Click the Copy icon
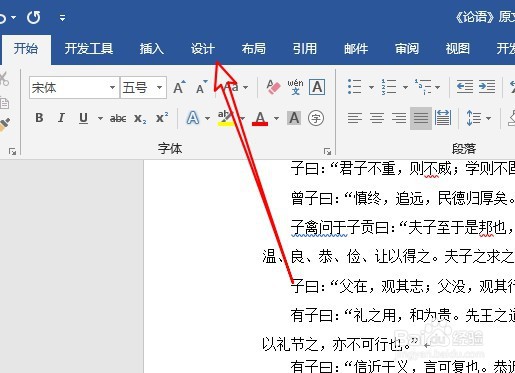Image resolution: width=515 pixels, height=373 pixels. pyautogui.click(x=4, y=103)
